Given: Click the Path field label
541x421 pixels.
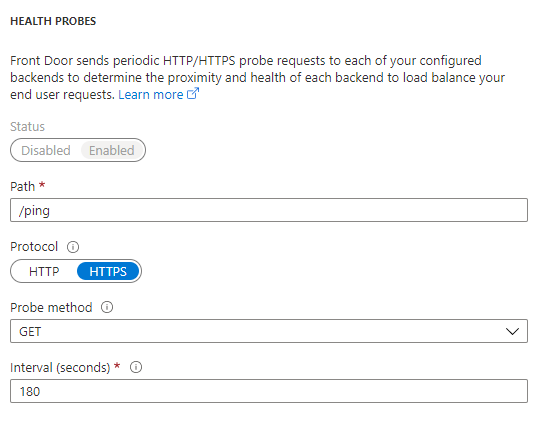Looking at the screenshot, I should point(23,186).
